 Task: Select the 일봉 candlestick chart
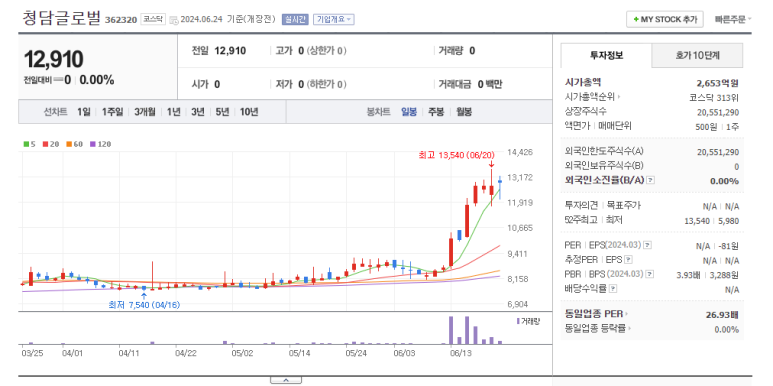click(409, 112)
